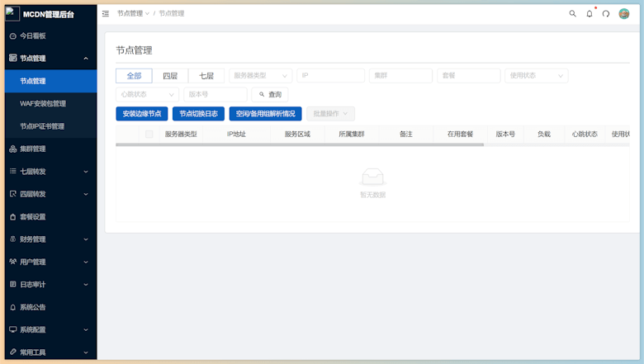Click the 套餐设置 bag icon
The width and height of the screenshot is (644, 364).
pos(12,217)
